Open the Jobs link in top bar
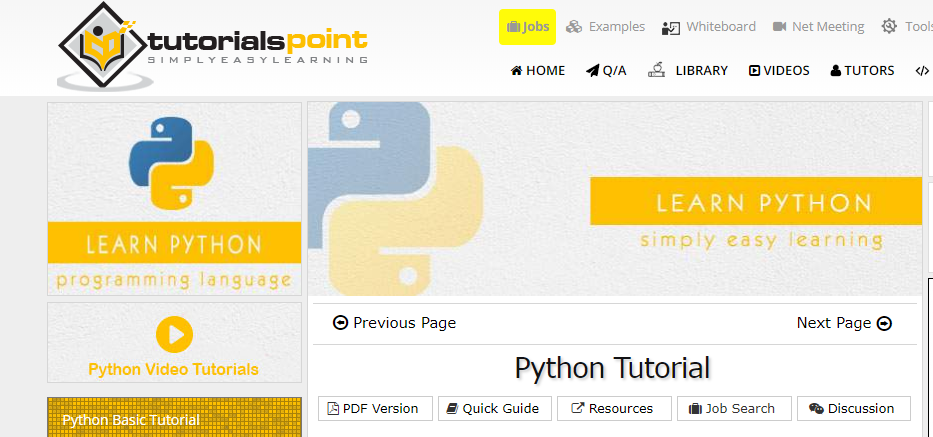Image resolution: width=933 pixels, height=437 pixels. (527, 27)
